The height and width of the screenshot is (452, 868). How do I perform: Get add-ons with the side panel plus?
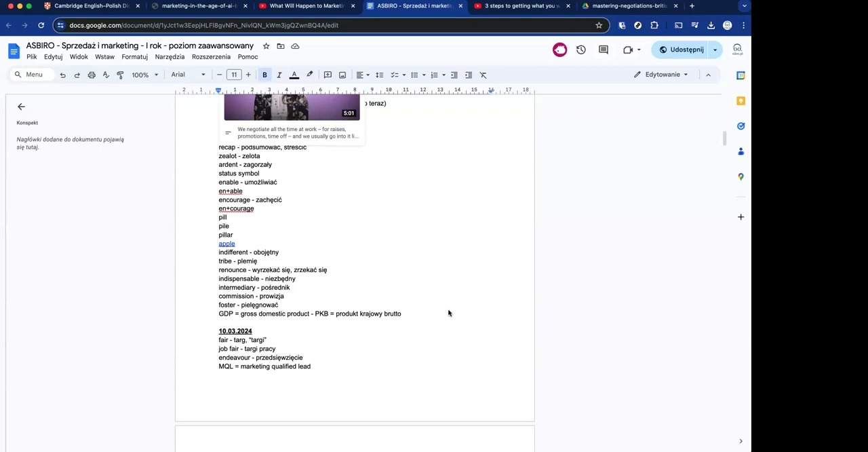click(741, 217)
